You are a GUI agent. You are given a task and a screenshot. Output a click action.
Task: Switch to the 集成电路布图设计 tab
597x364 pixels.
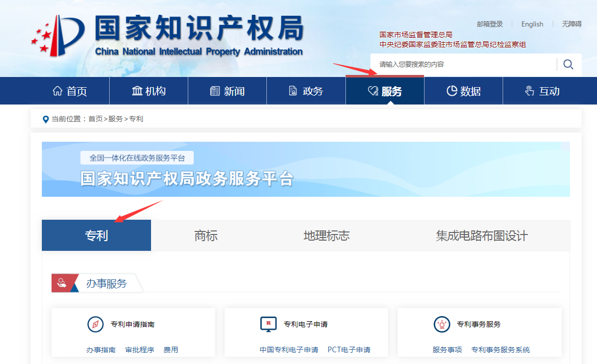[482, 236]
